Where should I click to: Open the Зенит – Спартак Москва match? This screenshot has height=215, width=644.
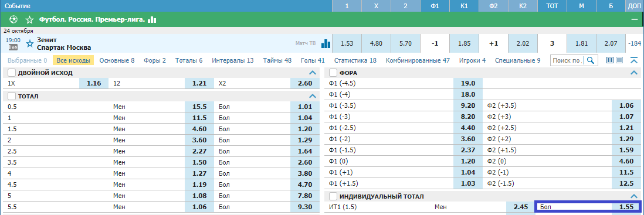pyautogui.click(x=64, y=43)
